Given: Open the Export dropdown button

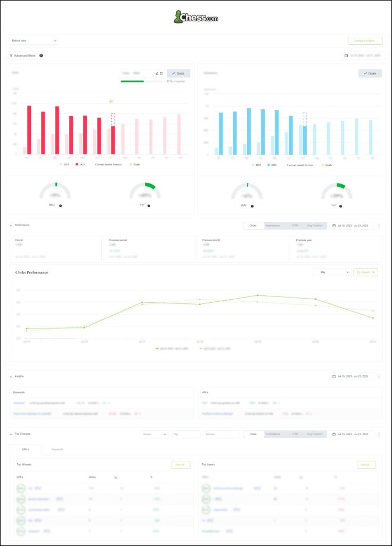Looking at the screenshot, I should [365, 272].
